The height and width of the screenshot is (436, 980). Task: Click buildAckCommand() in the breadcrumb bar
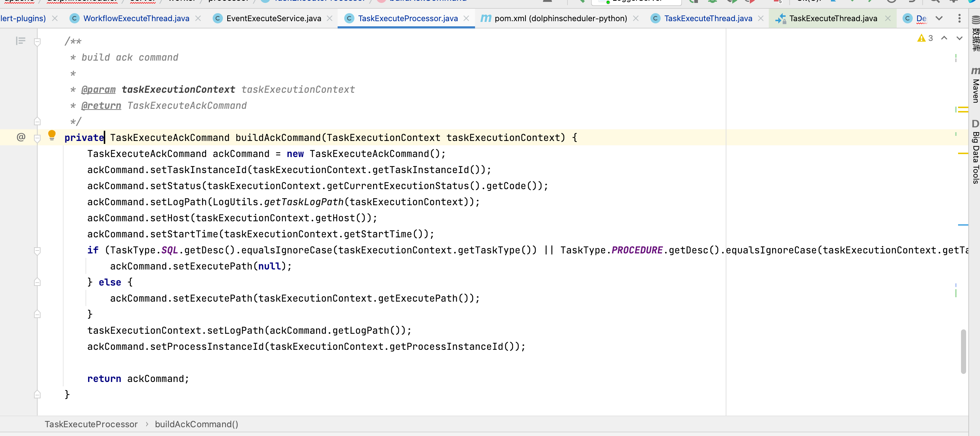click(x=196, y=424)
